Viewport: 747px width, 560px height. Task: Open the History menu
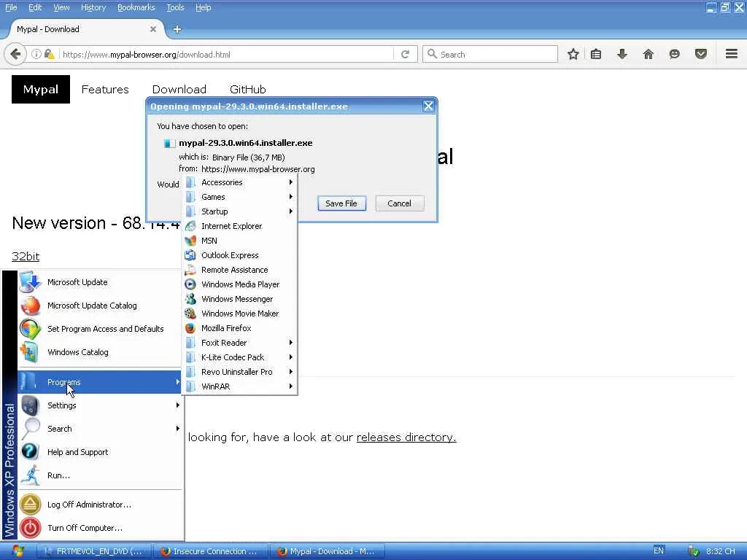[93, 7]
